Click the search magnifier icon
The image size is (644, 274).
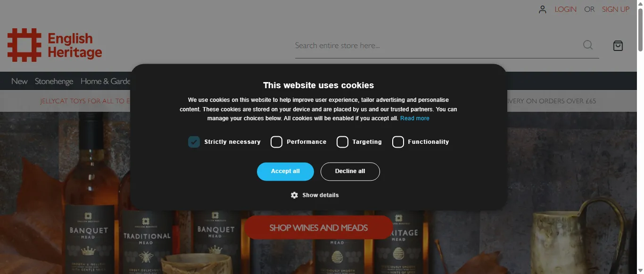[x=588, y=45]
